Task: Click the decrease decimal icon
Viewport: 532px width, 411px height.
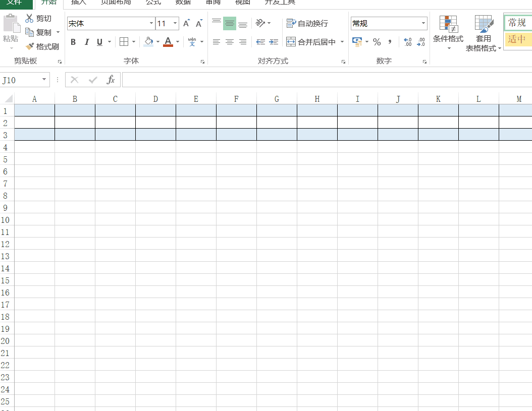Action: tap(421, 42)
